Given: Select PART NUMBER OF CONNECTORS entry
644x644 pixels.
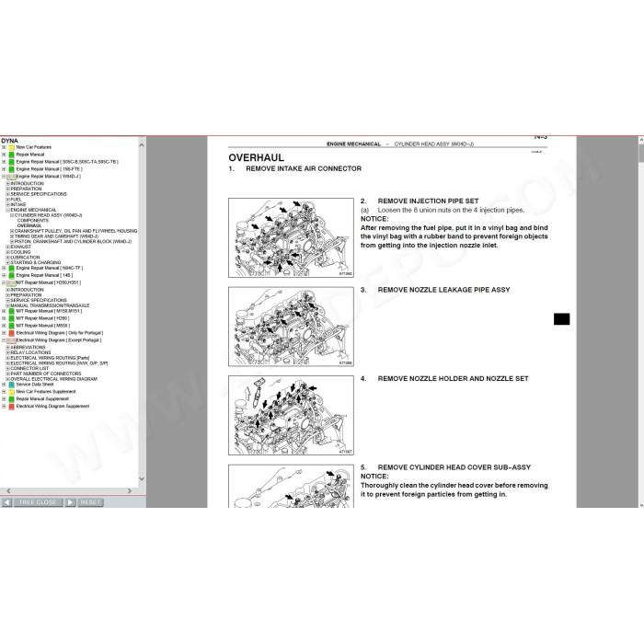Looking at the screenshot, I should [46, 374].
